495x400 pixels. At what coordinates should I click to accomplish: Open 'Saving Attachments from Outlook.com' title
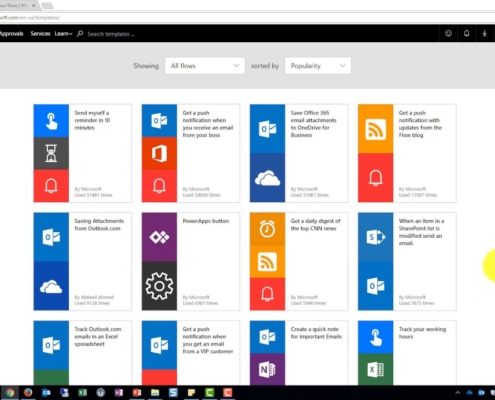99,225
